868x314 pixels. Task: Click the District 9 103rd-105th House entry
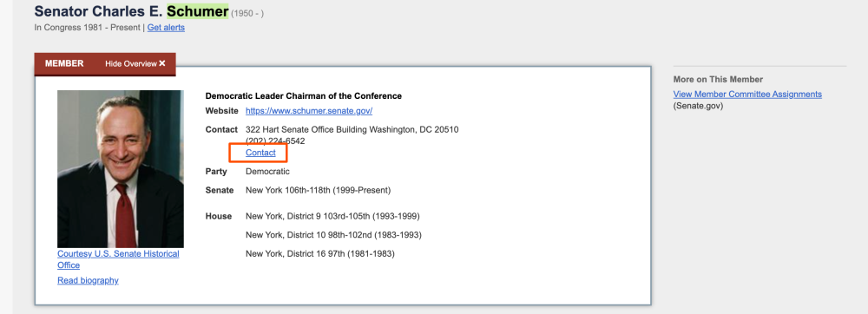click(x=332, y=216)
